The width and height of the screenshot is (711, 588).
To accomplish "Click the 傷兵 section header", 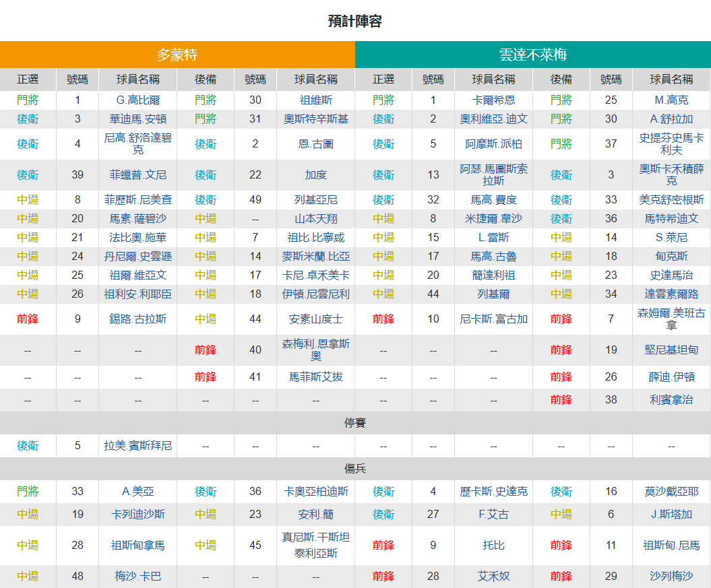I will pos(355,469).
